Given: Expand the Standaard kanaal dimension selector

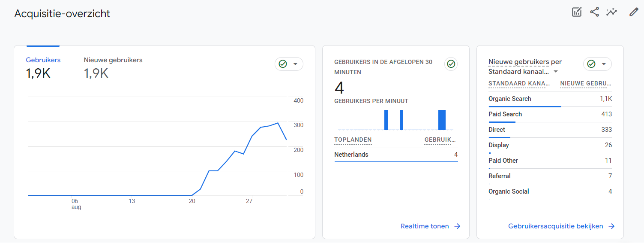Looking at the screenshot, I should (556, 72).
